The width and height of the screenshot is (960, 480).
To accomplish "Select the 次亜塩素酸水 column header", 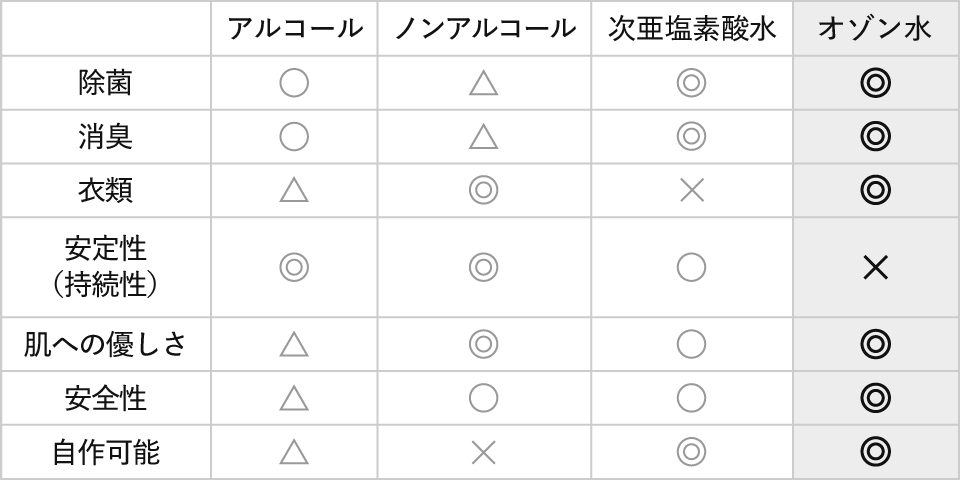I will tap(691, 29).
